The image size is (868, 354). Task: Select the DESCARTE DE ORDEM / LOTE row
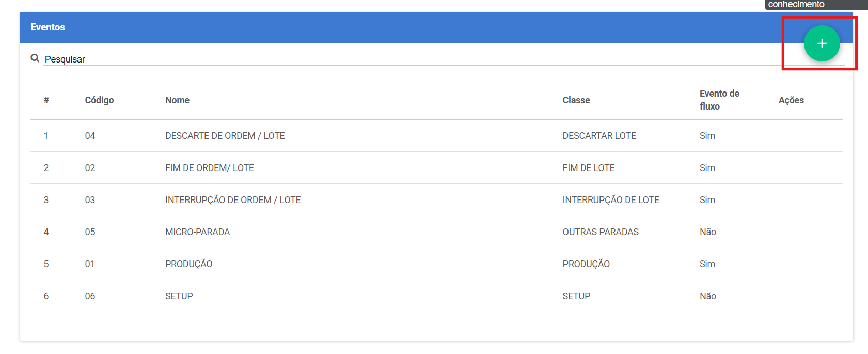(x=436, y=136)
